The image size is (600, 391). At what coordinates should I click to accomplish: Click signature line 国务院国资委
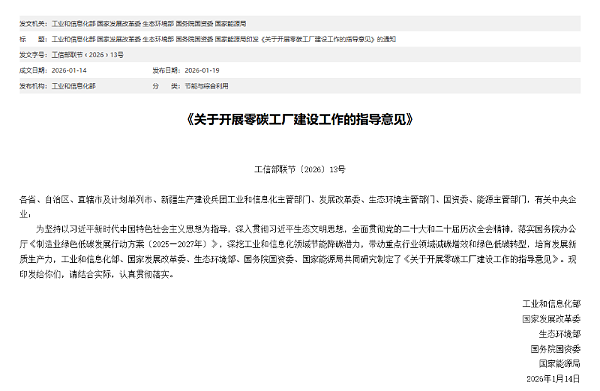tap(556, 349)
